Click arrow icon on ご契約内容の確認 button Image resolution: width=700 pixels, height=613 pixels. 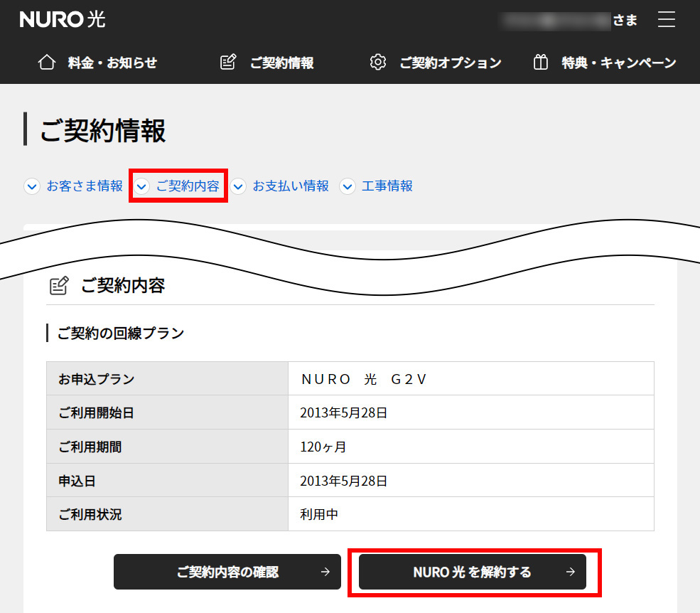[325, 572]
